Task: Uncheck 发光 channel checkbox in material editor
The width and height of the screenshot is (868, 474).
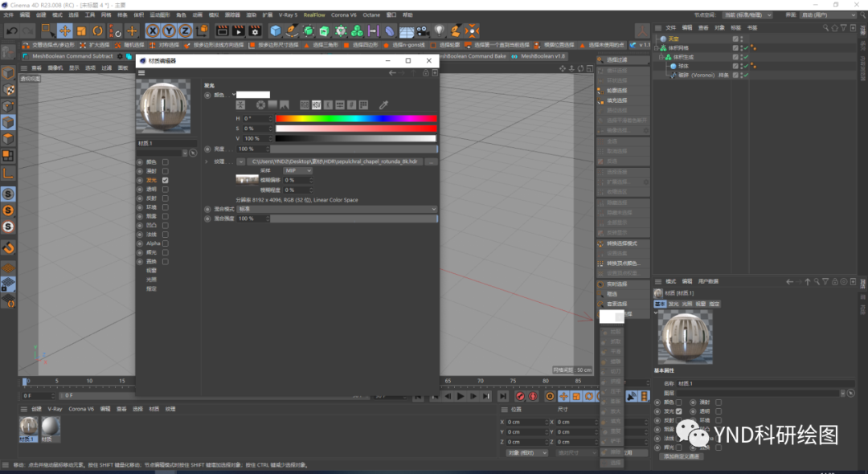Action: (165, 180)
